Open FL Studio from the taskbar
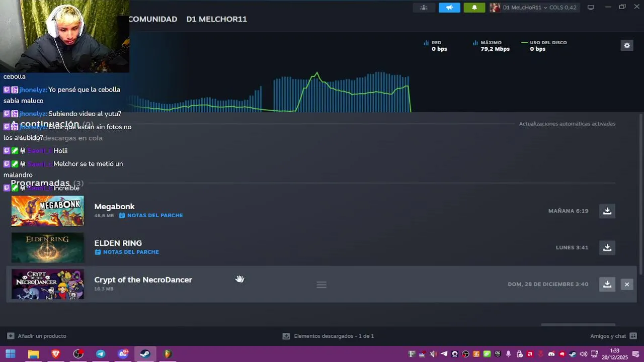This screenshot has height=362, width=644. coord(168,354)
